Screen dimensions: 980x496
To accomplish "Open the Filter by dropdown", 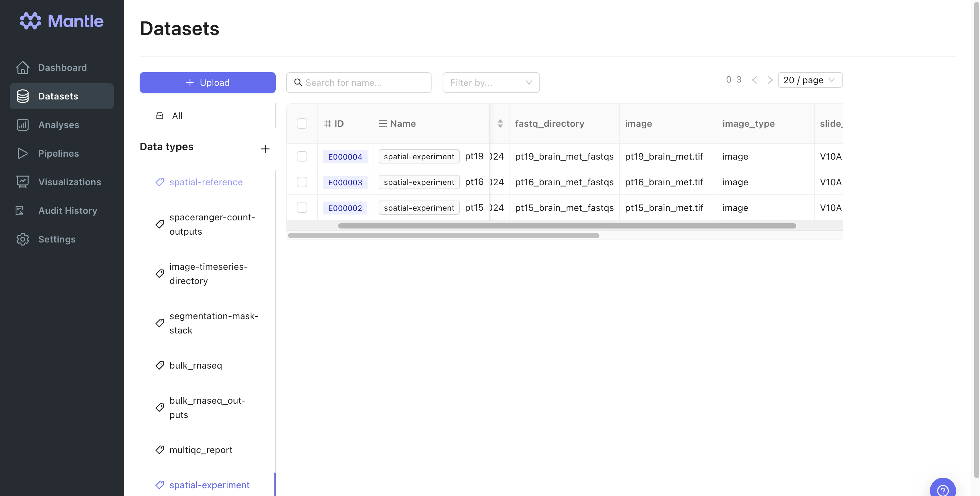I will pos(491,83).
